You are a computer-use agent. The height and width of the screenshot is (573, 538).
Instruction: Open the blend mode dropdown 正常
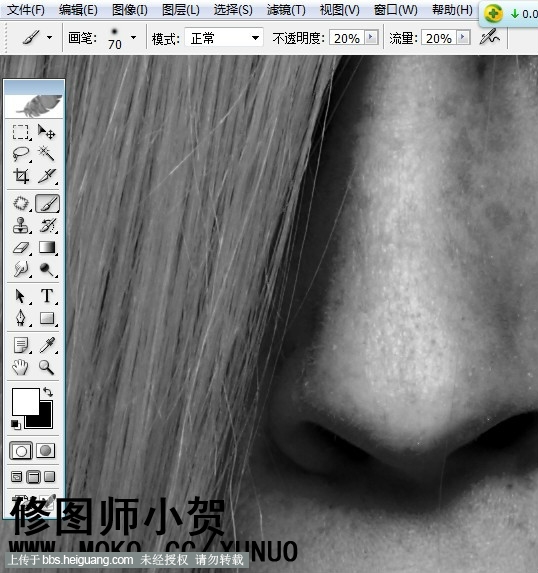[x=224, y=38]
